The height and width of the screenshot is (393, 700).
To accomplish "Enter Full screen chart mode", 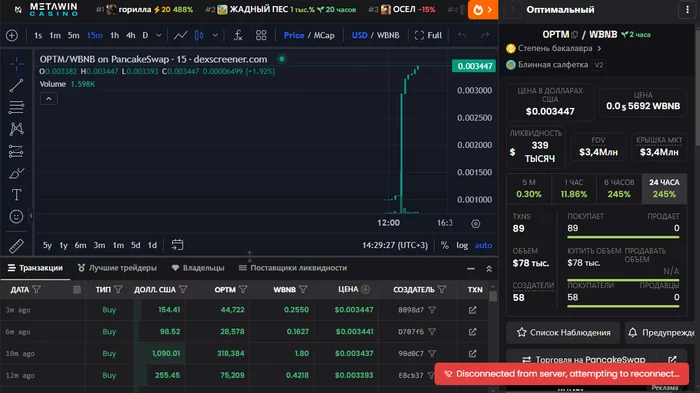I will pos(428,35).
